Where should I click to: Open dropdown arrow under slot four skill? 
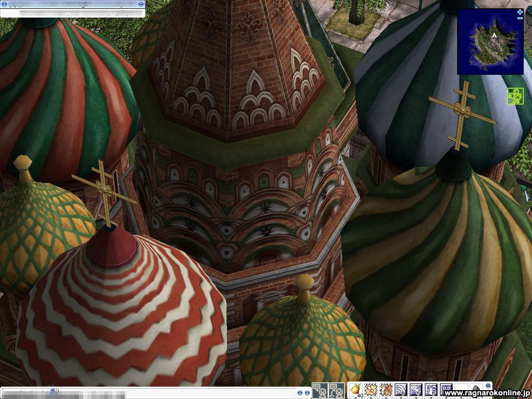401,397
